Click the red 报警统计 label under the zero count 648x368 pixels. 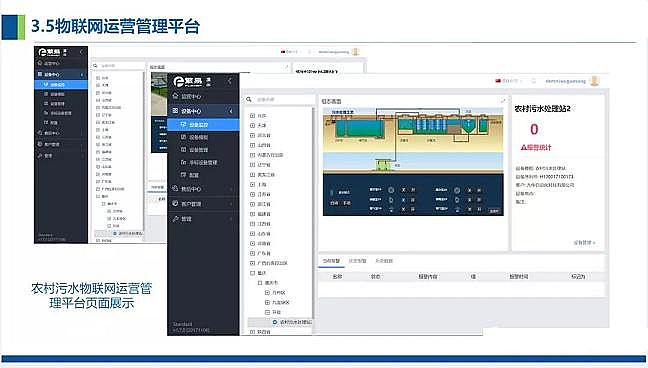click(536, 147)
